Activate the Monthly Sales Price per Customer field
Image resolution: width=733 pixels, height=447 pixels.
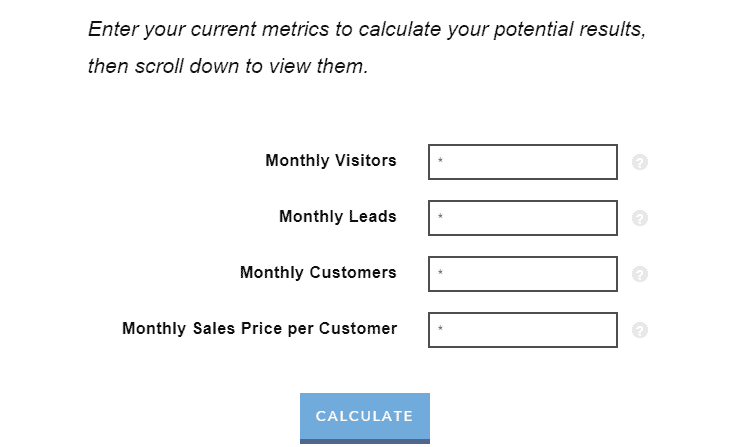pyautogui.click(x=523, y=330)
